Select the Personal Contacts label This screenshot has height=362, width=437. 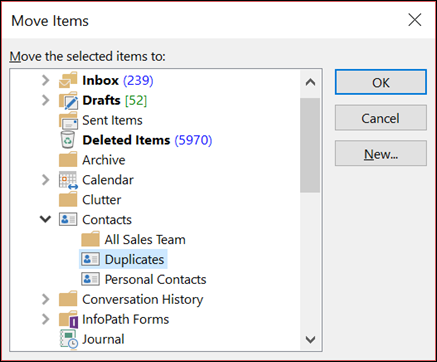(x=155, y=279)
